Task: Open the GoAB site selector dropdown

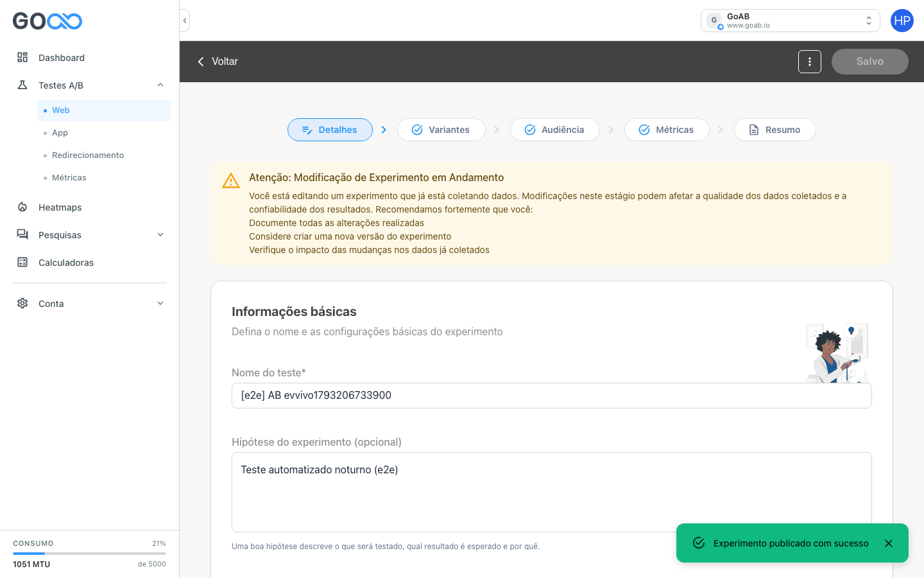Action: (x=791, y=21)
